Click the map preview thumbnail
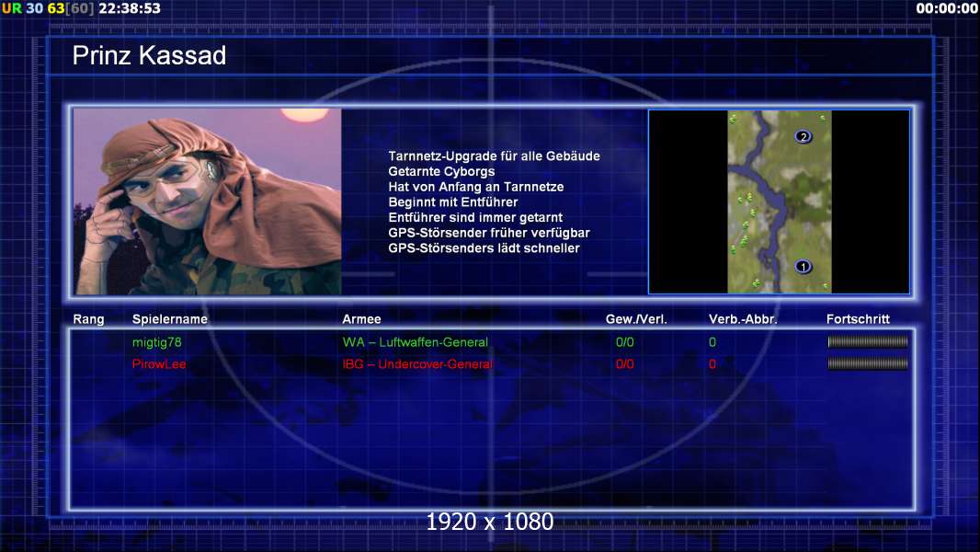 click(x=779, y=201)
